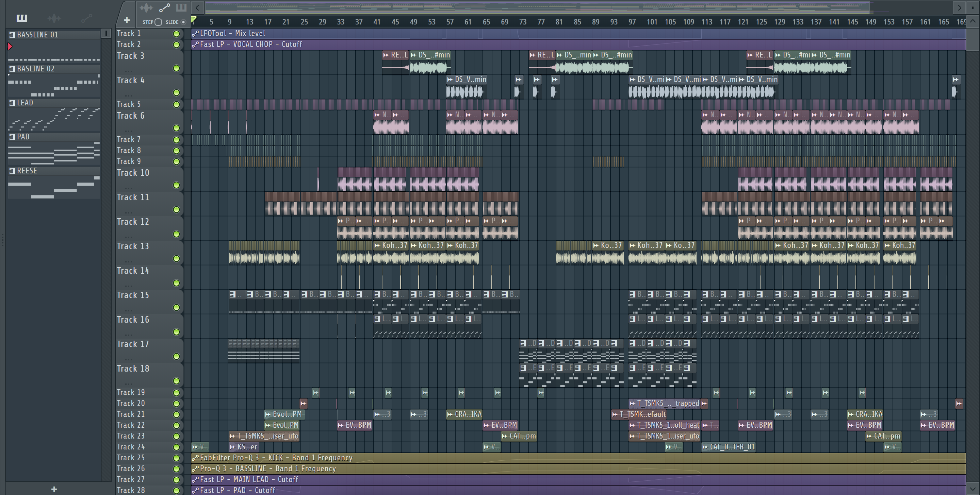Select the Track 12 header label
The width and height of the screenshot is (980, 495).
(x=133, y=222)
